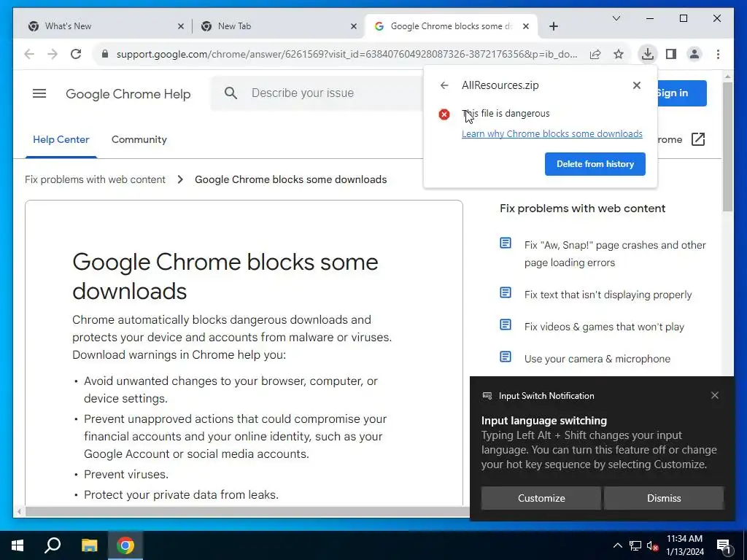Viewport: 747px width, 560px height.
Task: Open Learn why Chrome blocks some downloads link
Action: click(x=551, y=134)
